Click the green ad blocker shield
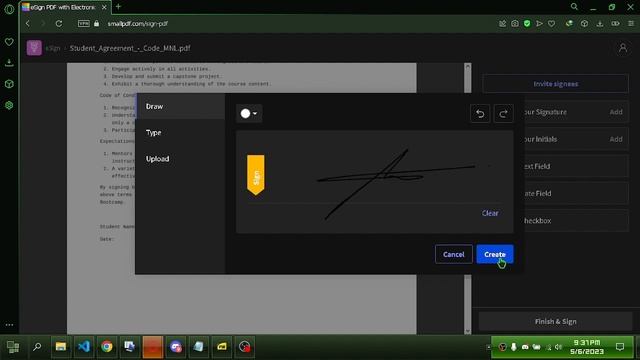The height and width of the screenshot is (360, 640). tap(527, 24)
